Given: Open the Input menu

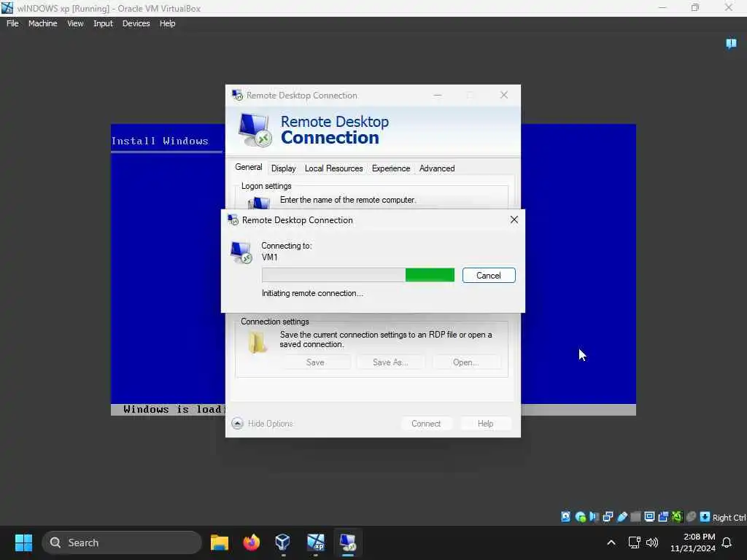Looking at the screenshot, I should tap(103, 23).
